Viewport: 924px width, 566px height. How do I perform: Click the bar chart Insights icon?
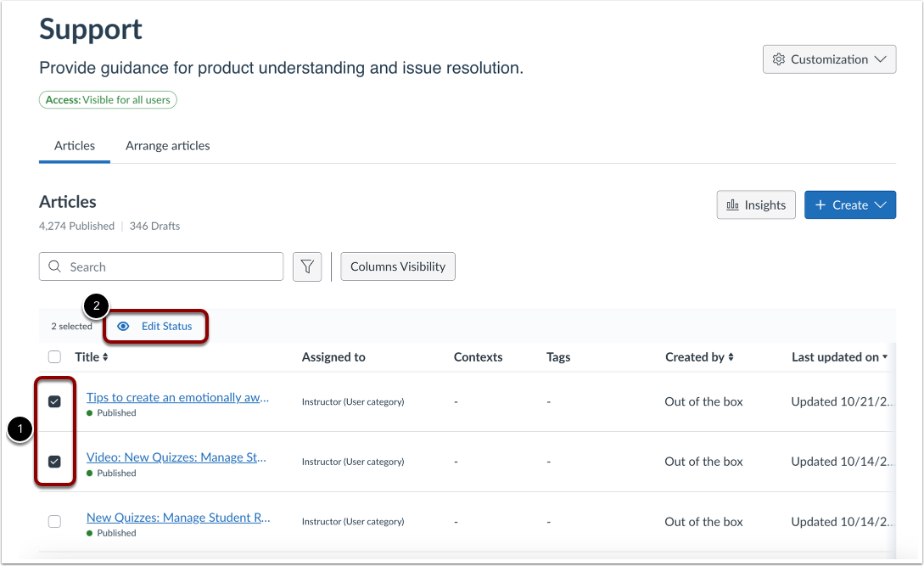733,205
